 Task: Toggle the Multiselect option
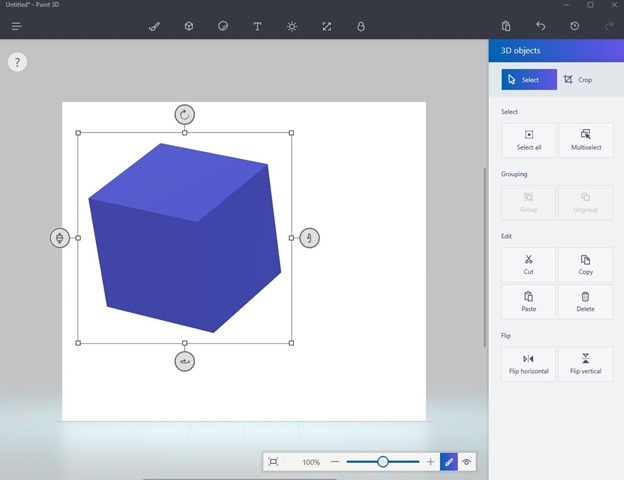(x=585, y=140)
